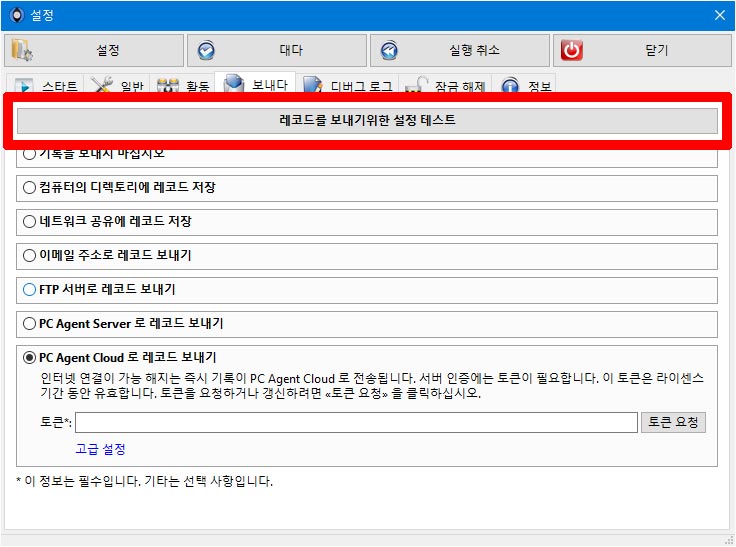This screenshot has width=736, height=547.
Task: Open the 스타트 tab play icon
Action: click(x=24, y=85)
